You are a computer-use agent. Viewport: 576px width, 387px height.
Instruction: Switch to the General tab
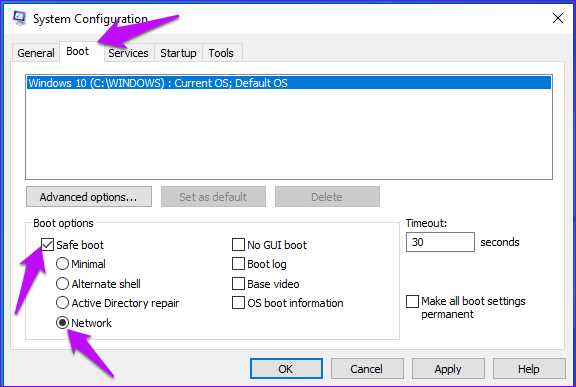click(36, 53)
